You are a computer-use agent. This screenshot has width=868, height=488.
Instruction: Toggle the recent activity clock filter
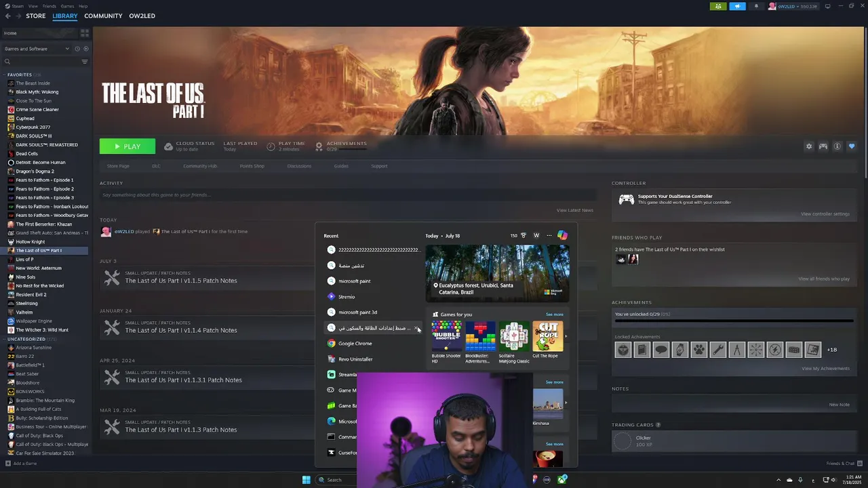coord(77,49)
